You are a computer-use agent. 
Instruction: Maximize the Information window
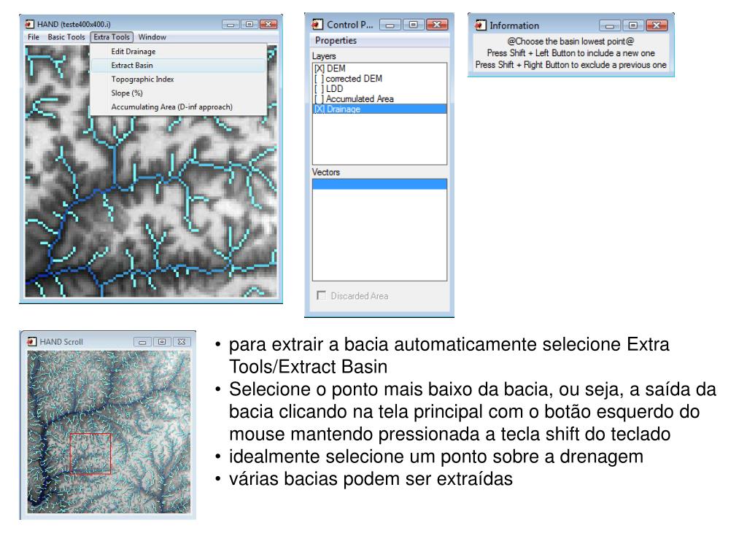(x=632, y=26)
